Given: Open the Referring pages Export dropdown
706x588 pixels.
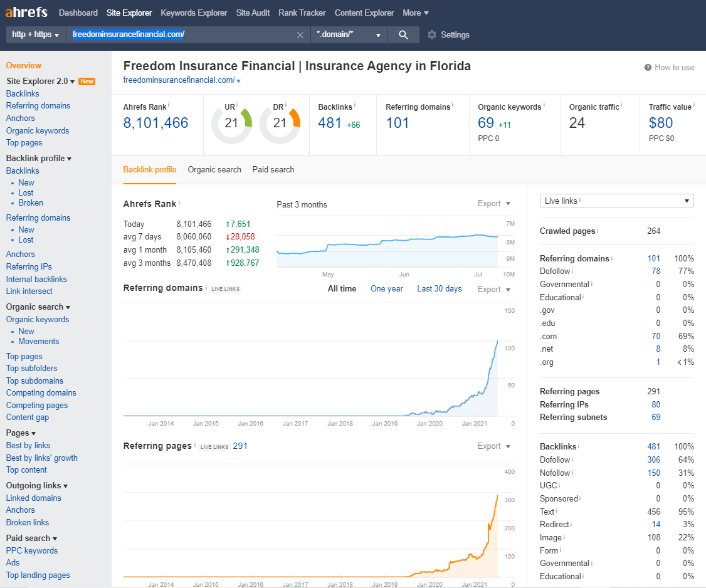Looking at the screenshot, I should (x=494, y=446).
